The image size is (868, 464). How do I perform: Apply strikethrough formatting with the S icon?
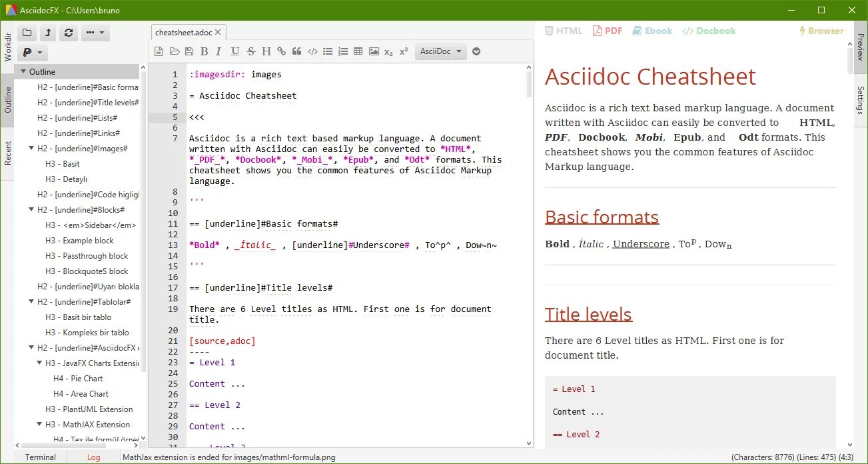(250, 51)
